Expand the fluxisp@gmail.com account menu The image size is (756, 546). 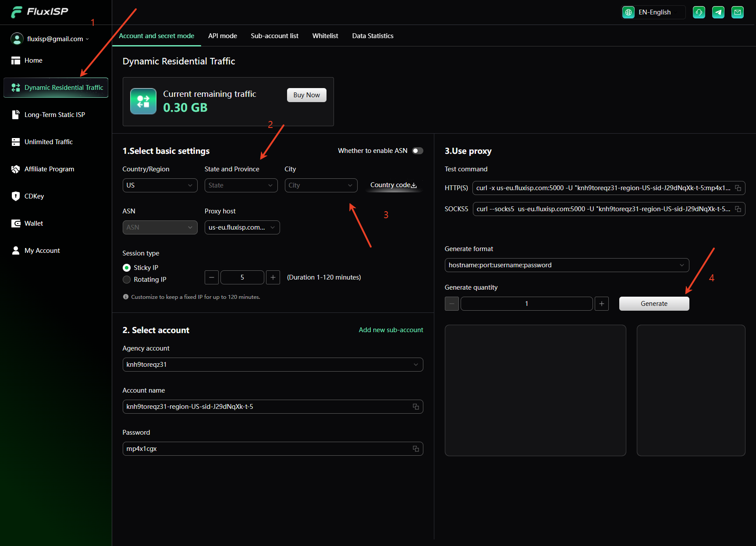point(58,39)
